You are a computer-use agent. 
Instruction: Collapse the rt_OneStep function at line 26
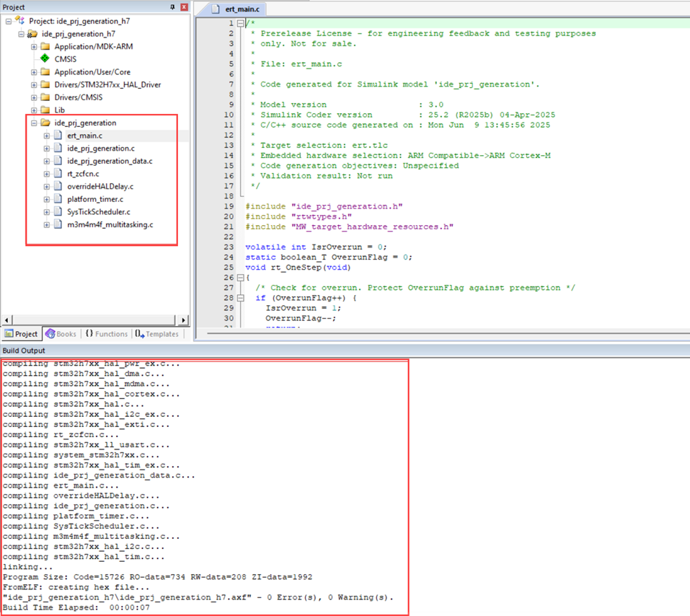pos(239,278)
